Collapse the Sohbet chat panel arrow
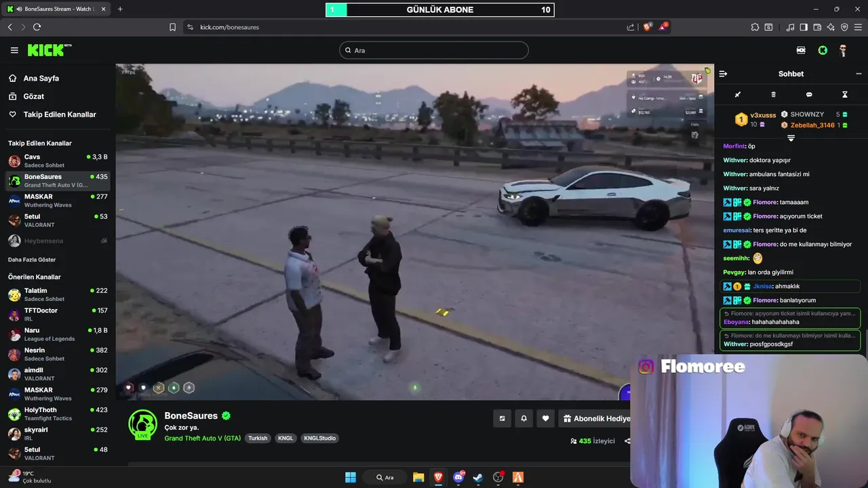Screen dimensions: 868x488 click(x=723, y=74)
